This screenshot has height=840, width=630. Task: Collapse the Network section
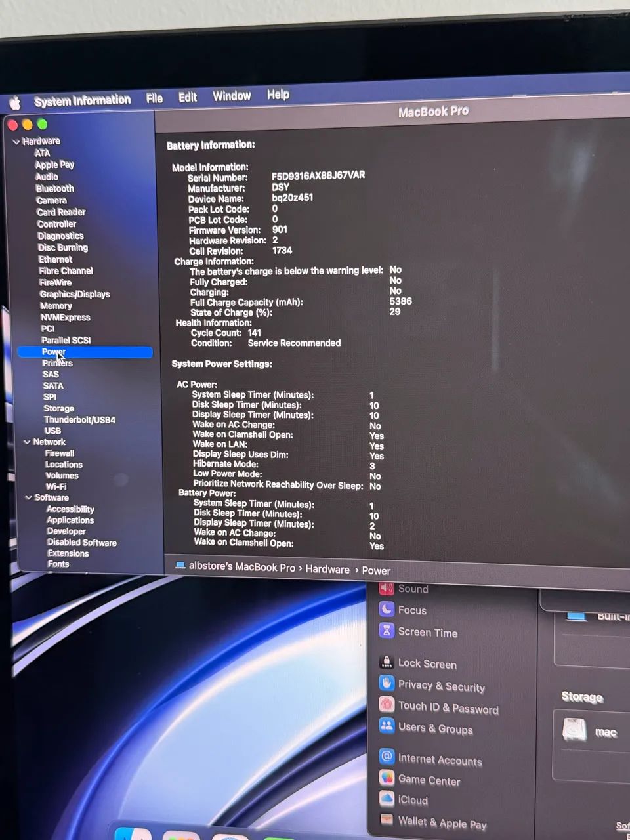click(x=27, y=442)
